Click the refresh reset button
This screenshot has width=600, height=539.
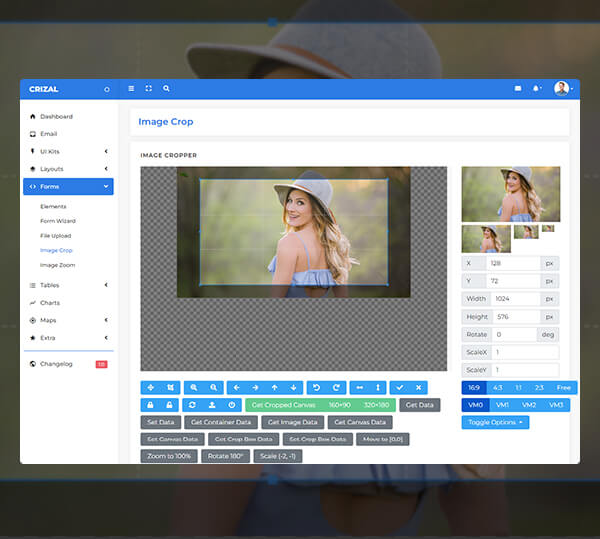click(192, 405)
